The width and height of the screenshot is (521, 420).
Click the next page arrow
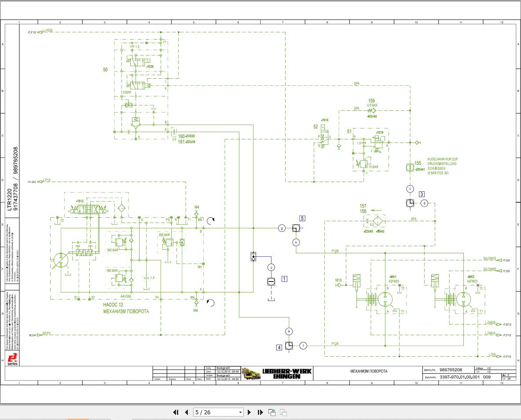tap(249, 412)
